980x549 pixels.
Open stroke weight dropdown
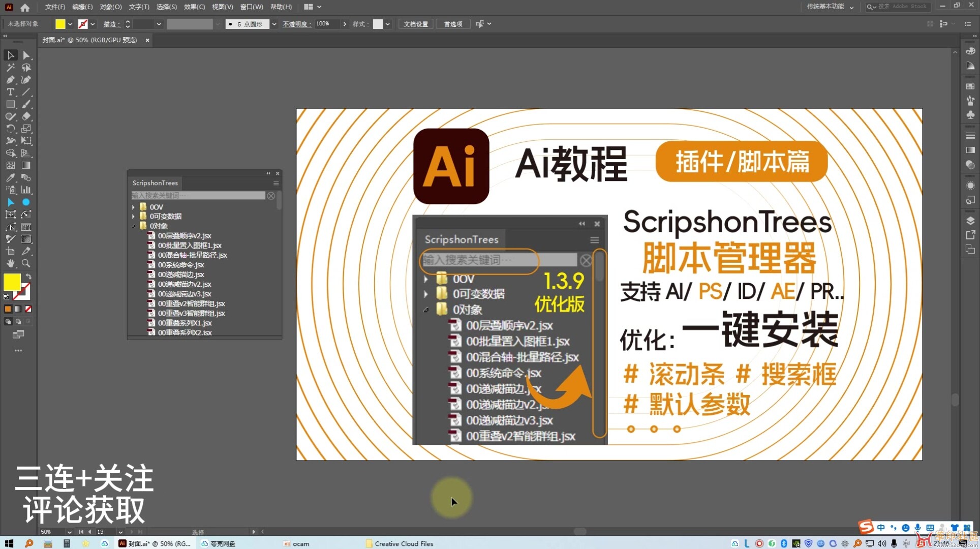(x=159, y=24)
